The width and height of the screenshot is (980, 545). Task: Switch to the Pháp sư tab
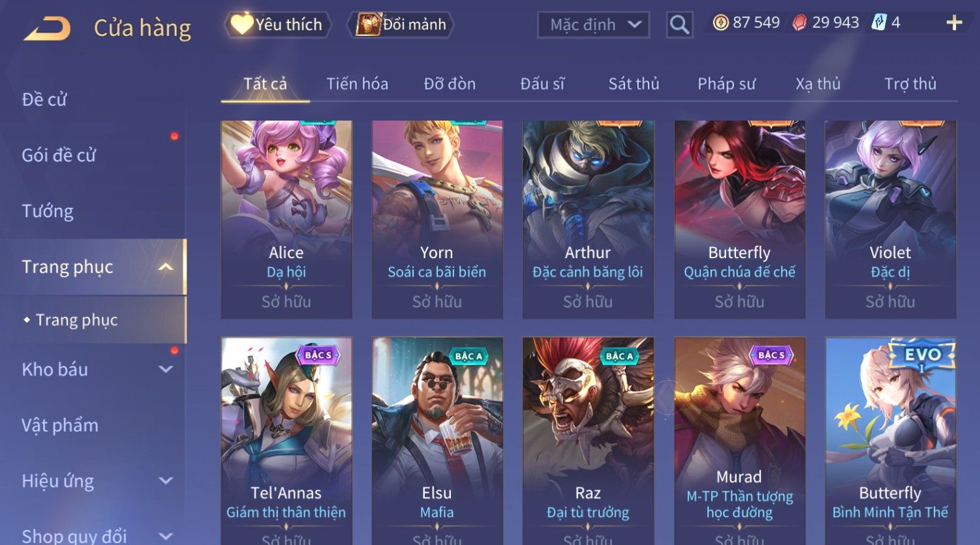pyautogui.click(x=726, y=84)
